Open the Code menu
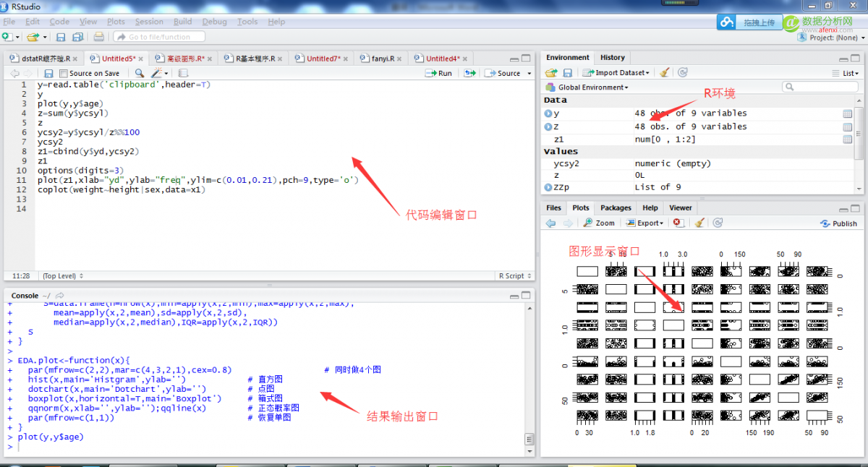 (x=59, y=22)
